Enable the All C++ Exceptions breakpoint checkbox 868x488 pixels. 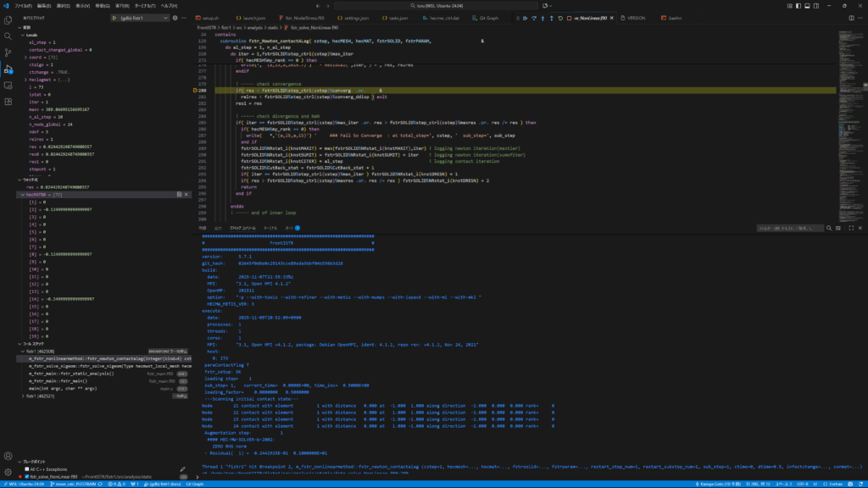pos(25,469)
